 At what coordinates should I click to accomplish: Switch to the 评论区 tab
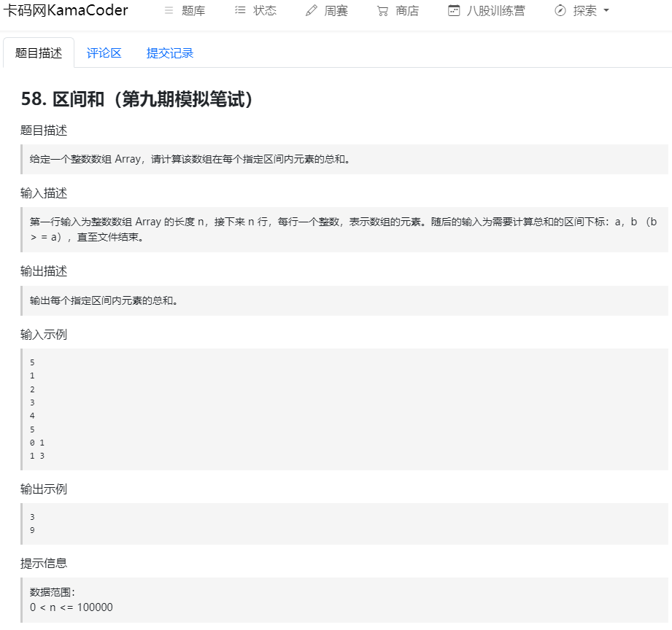tap(103, 52)
